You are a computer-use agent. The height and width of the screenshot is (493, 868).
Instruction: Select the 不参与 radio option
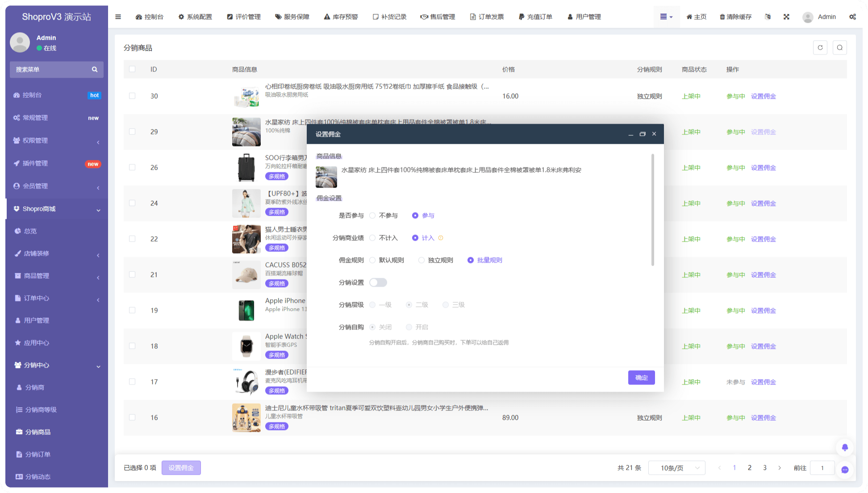pyautogui.click(x=372, y=216)
